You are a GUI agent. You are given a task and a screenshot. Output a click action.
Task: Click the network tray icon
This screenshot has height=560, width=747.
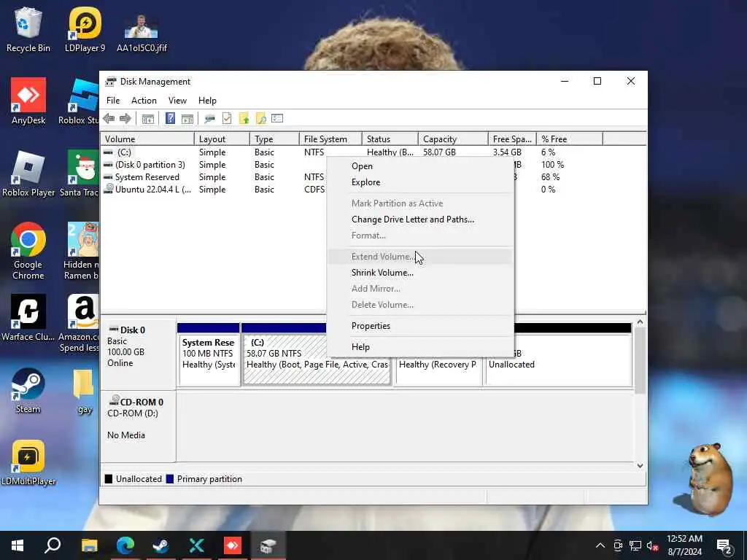click(x=635, y=545)
